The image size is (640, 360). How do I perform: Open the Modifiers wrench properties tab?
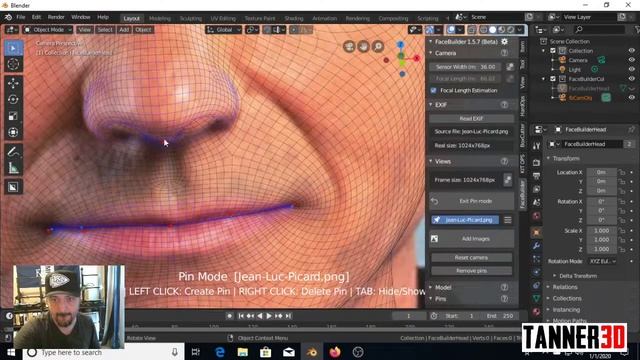coord(536,246)
